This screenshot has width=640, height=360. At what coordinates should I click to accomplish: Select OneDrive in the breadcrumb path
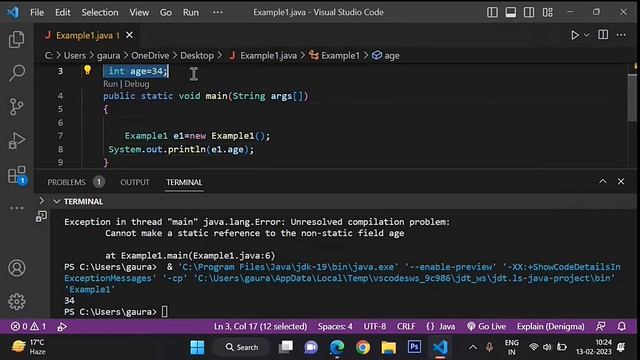pos(150,56)
